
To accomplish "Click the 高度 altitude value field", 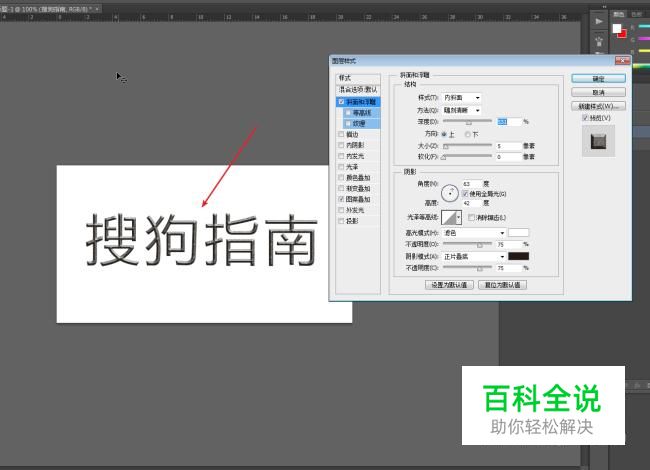I will (472, 203).
